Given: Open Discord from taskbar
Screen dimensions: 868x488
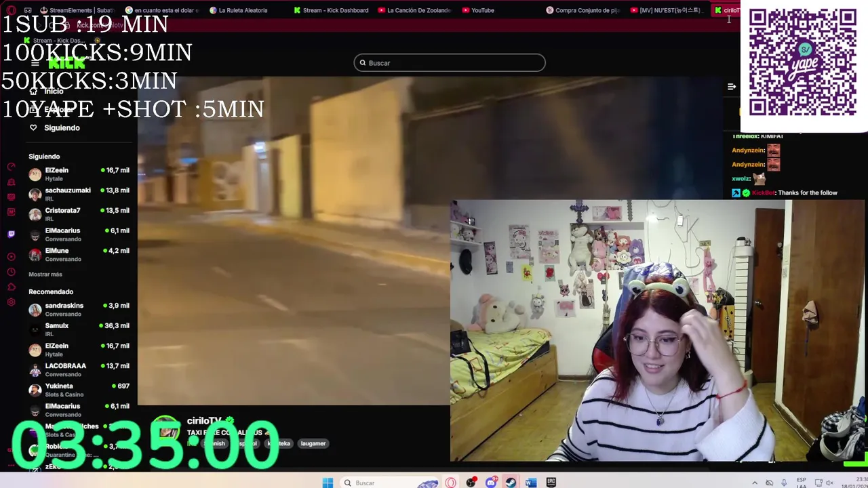Looking at the screenshot, I should click(x=491, y=483).
